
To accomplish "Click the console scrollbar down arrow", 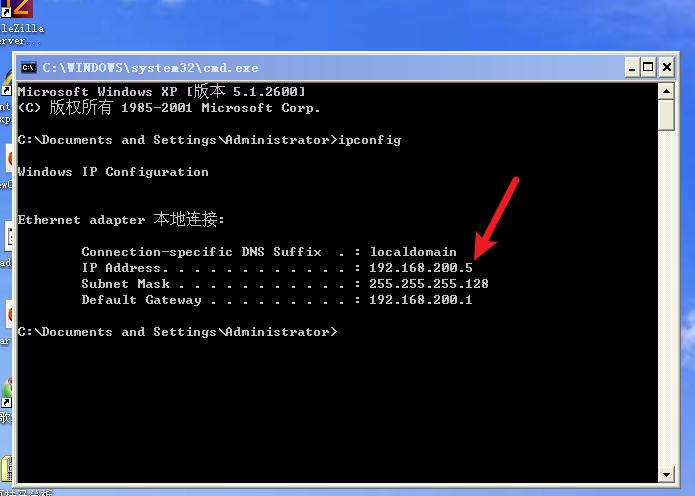I will point(666,475).
